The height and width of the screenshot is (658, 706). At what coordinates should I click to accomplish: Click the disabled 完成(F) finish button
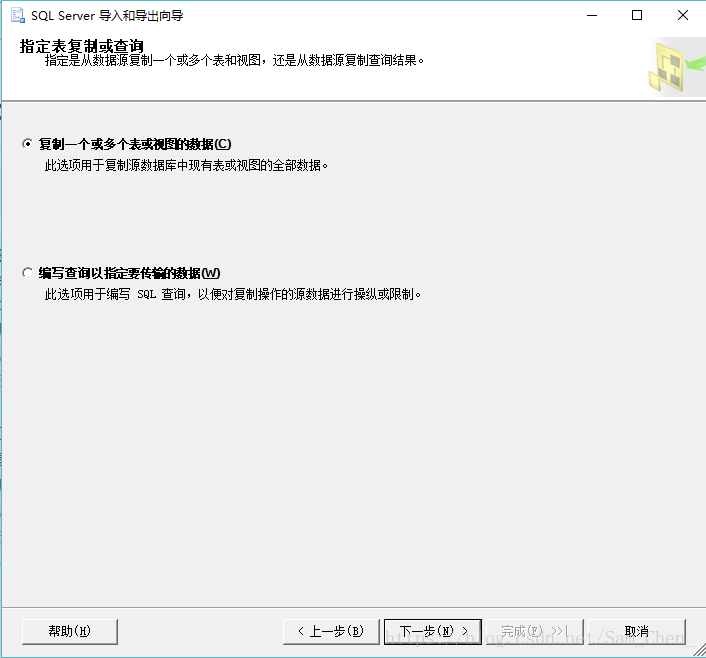click(534, 631)
